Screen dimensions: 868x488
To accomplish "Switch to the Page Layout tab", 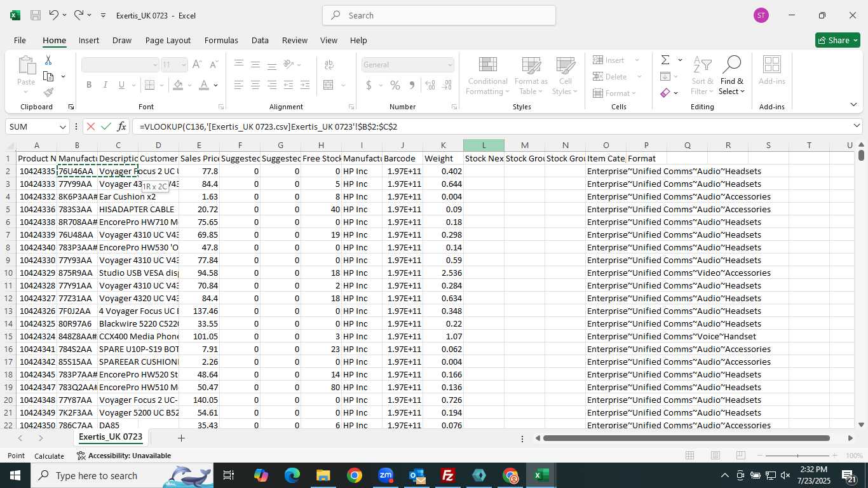I will 168,40.
